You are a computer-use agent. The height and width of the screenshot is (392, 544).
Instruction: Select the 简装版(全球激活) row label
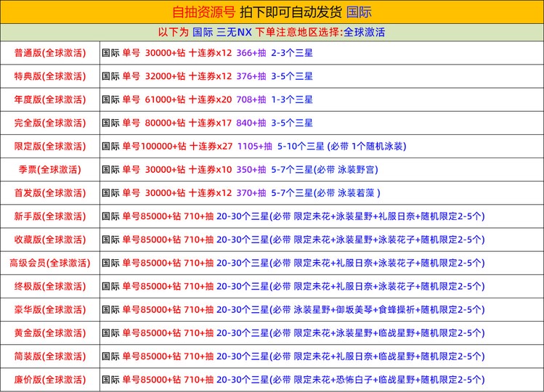point(50,356)
